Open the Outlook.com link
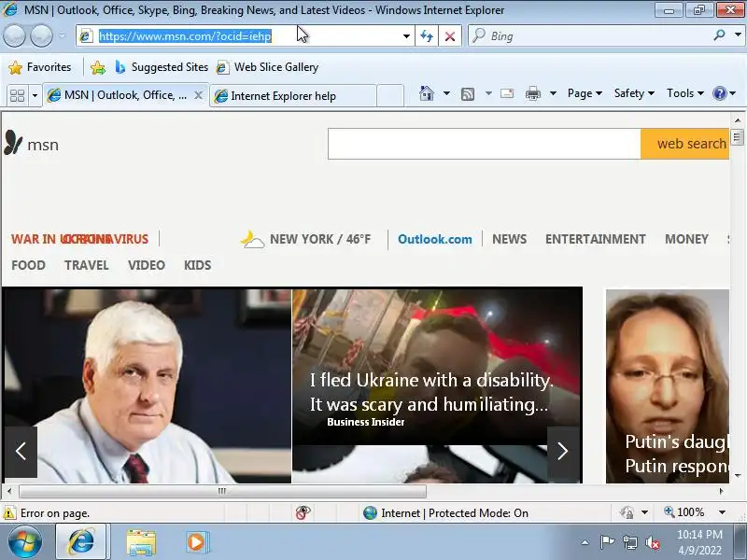The image size is (747, 560). (x=435, y=239)
